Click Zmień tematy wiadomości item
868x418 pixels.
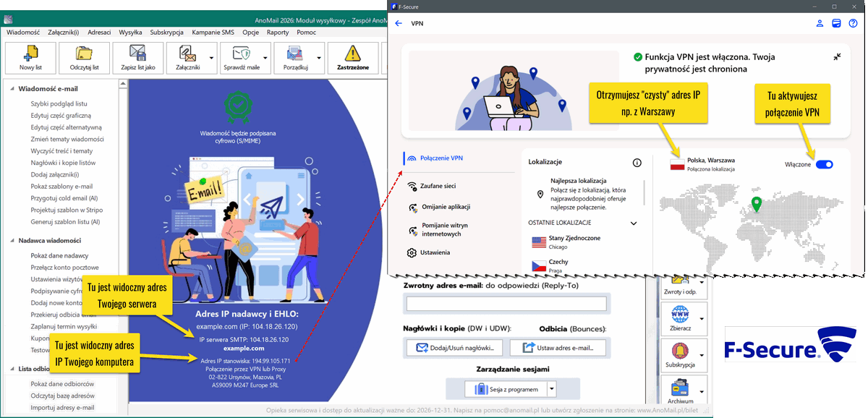[x=67, y=139]
